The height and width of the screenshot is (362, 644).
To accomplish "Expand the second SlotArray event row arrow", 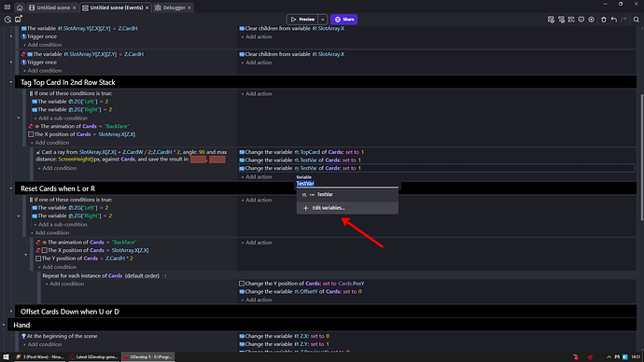I will [11, 63].
